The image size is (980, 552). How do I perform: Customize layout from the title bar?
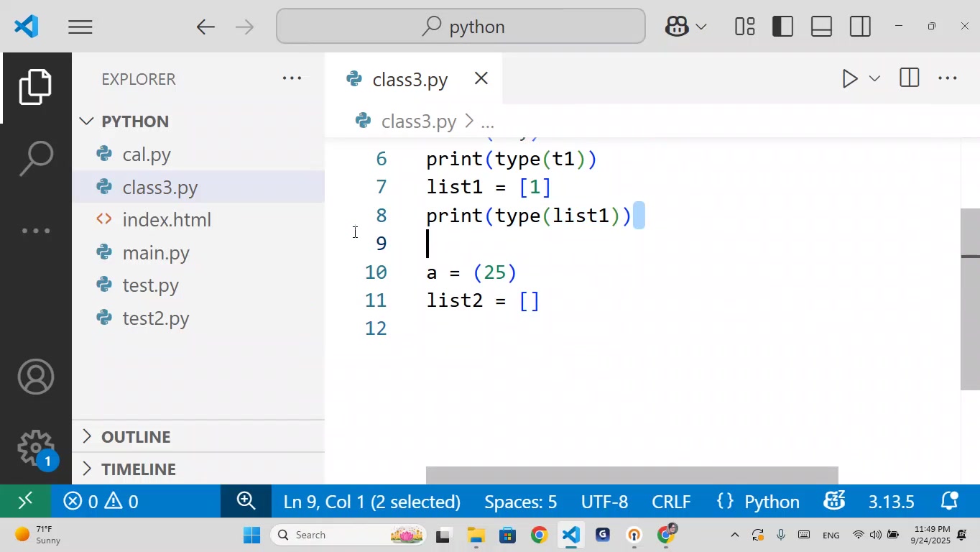click(744, 27)
